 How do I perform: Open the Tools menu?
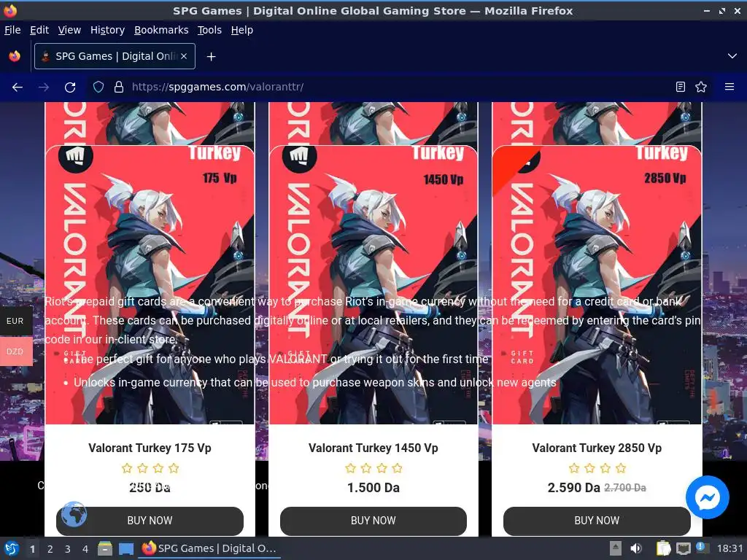click(209, 30)
